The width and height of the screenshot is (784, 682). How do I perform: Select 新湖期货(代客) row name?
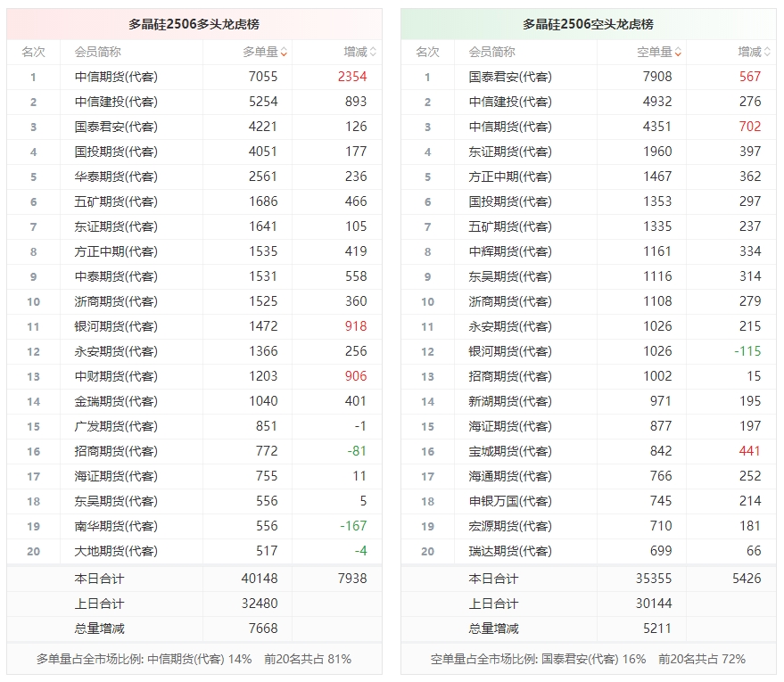click(510, 402)
